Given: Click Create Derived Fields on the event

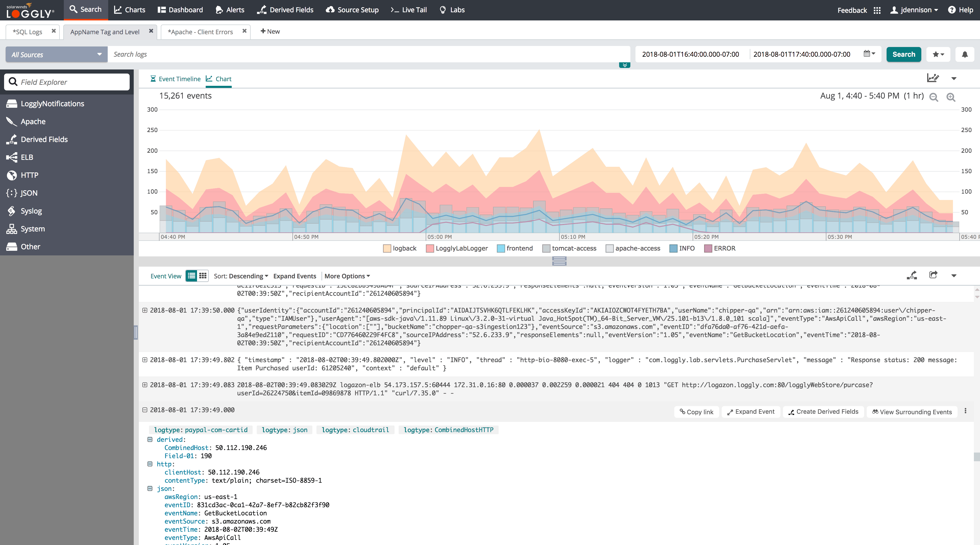Looking at the screenshot, I should tap(823, 411).
